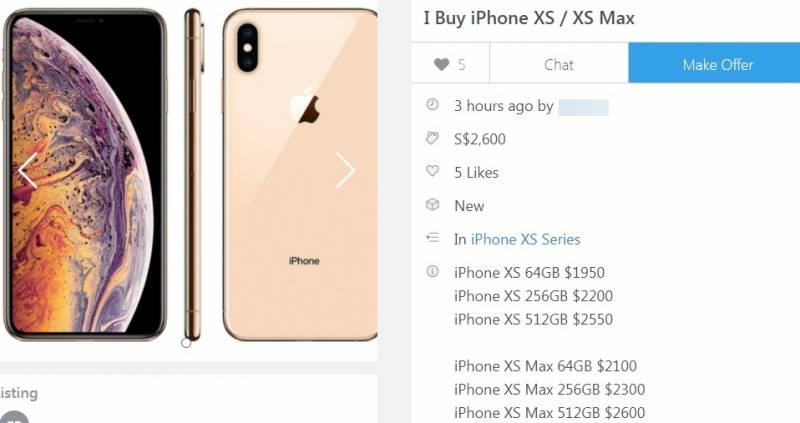Open Chat with the seller
The image size is (800, 423).
(559, 64)
